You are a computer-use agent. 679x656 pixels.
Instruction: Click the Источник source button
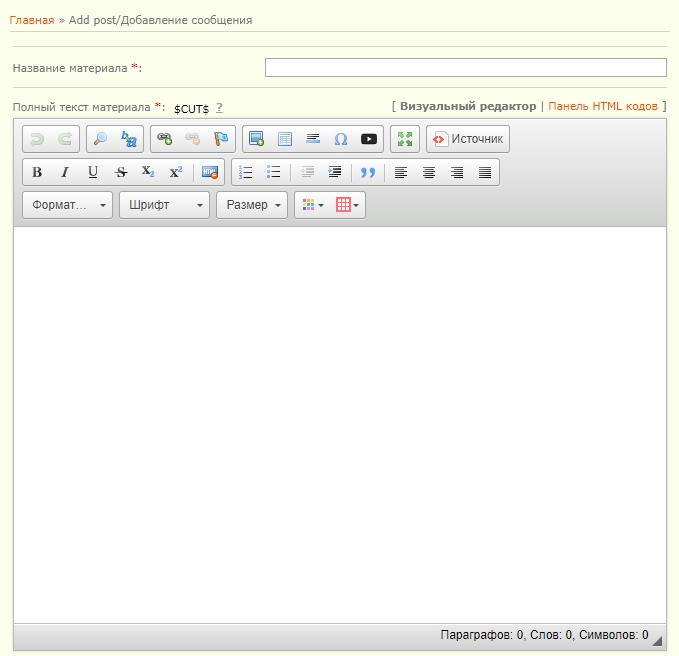468,139
